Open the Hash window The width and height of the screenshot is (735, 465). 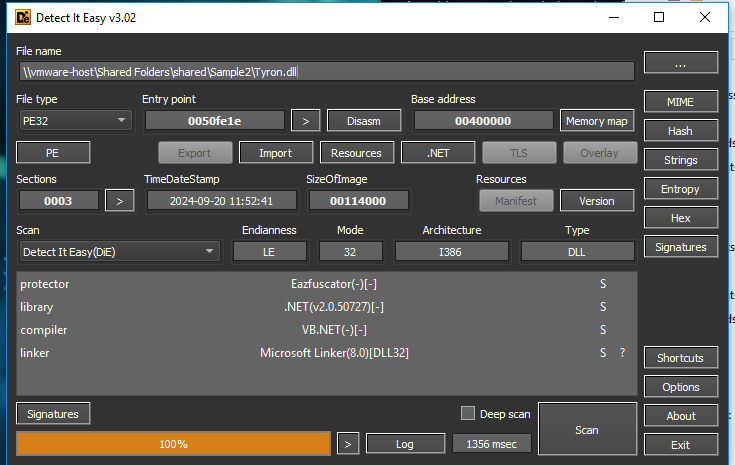coord(681,131)
